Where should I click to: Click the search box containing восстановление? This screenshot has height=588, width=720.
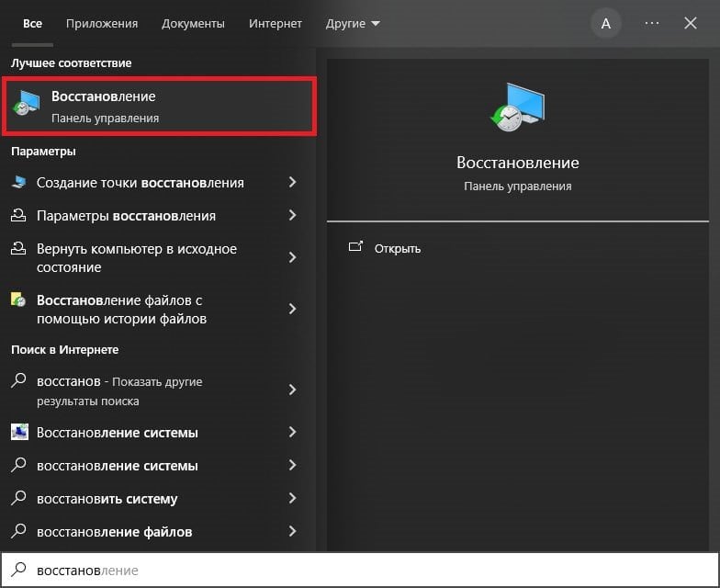tap(360, 570)
